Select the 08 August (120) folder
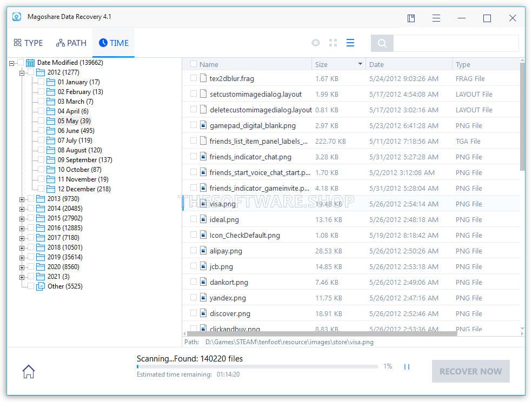The height and width of the screenshot is (402, 532). (79, 150)
